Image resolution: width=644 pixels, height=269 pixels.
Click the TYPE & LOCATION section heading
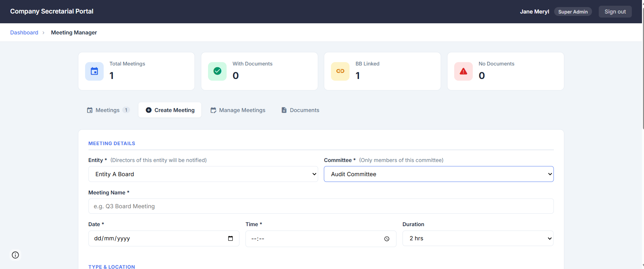click(x=112, y=267)
